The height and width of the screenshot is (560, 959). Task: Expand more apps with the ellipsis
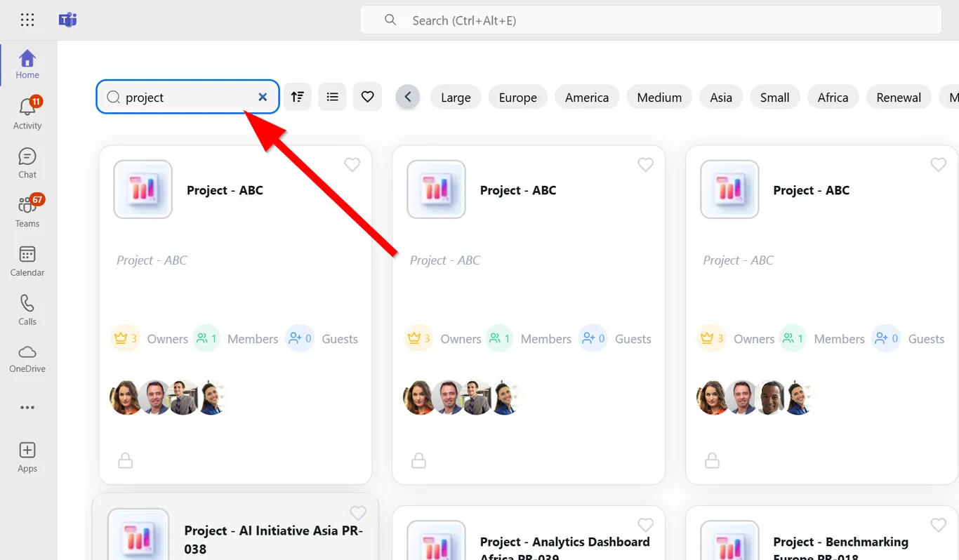[x=27, y=408]
